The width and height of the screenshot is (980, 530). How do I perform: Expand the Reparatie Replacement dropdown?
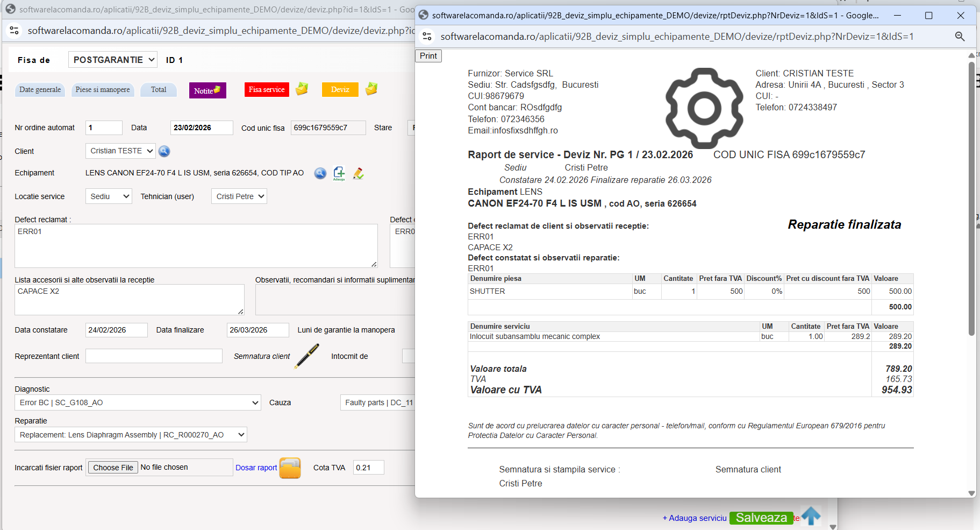click(x=131, y=435)
